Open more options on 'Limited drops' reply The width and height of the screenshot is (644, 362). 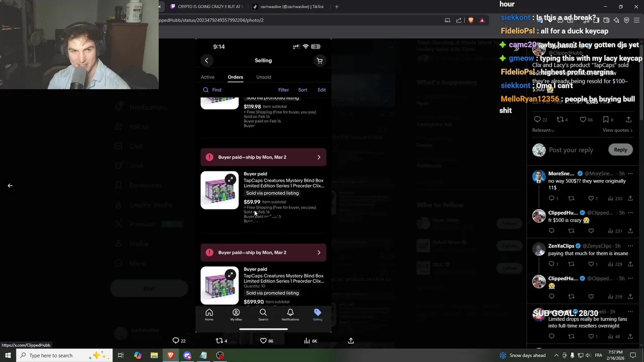coord(630,312)
